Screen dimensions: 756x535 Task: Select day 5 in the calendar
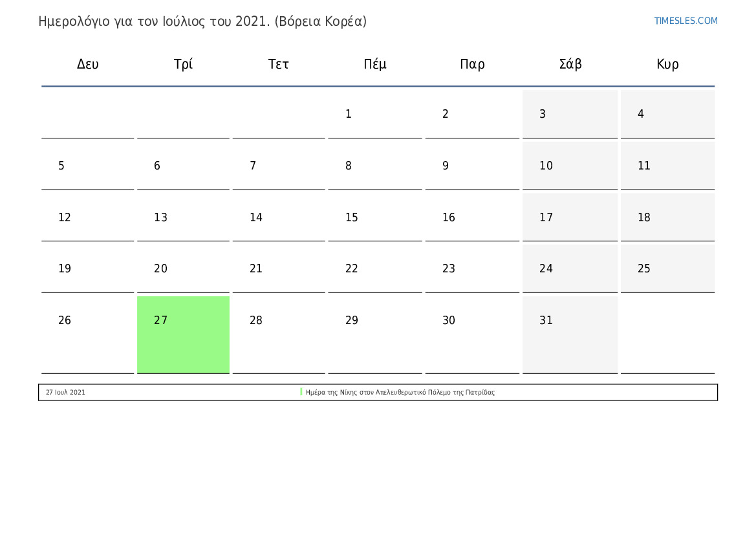pyautogui.click(x=88, y=166)
